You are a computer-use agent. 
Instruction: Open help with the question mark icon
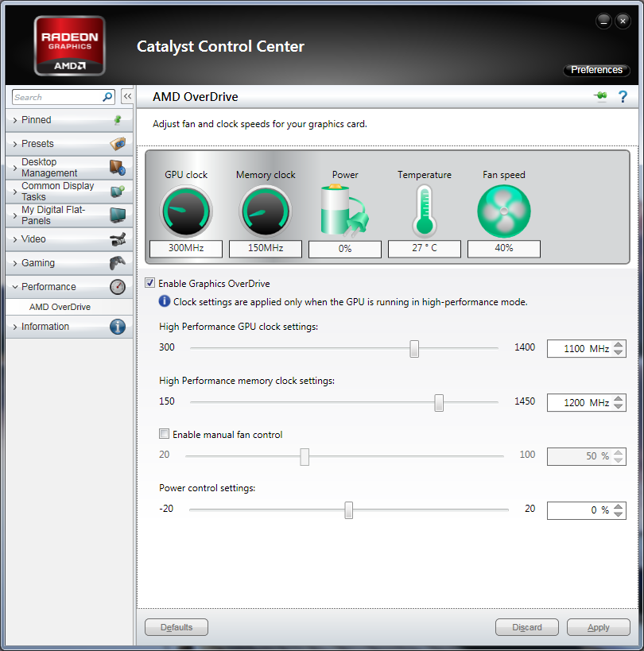coord(623,96)
